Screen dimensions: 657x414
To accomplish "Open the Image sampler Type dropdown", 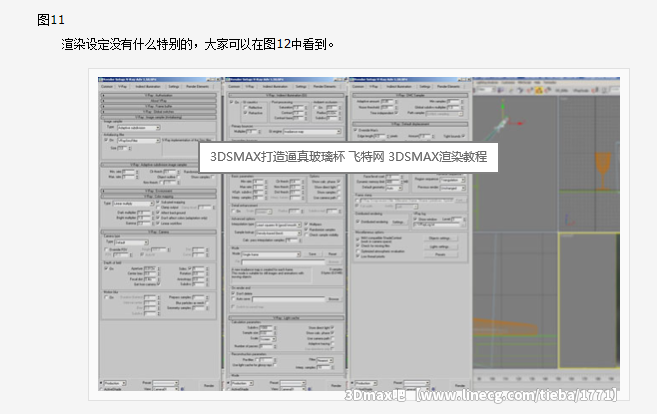I will coord(139,127).
